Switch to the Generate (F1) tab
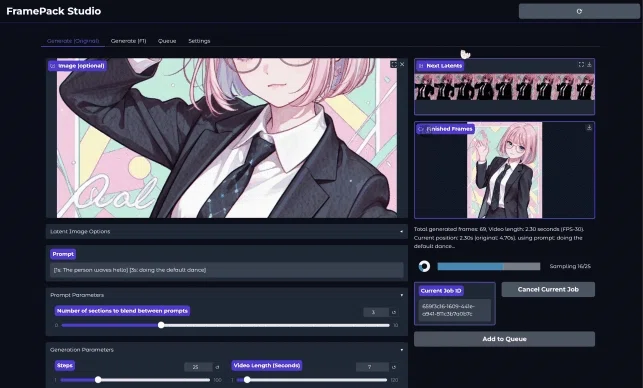This screenshot has height=388, width=643. pos(128,41)
